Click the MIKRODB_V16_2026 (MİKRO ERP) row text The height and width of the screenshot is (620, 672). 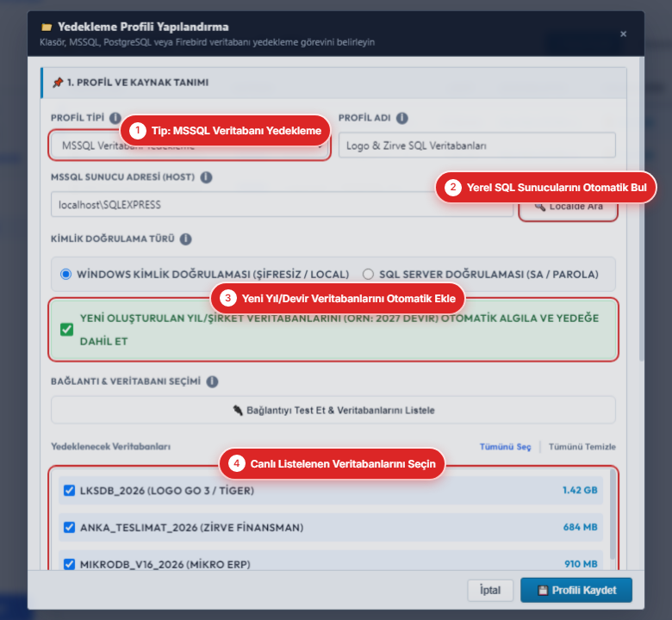[x=165, y=564]
